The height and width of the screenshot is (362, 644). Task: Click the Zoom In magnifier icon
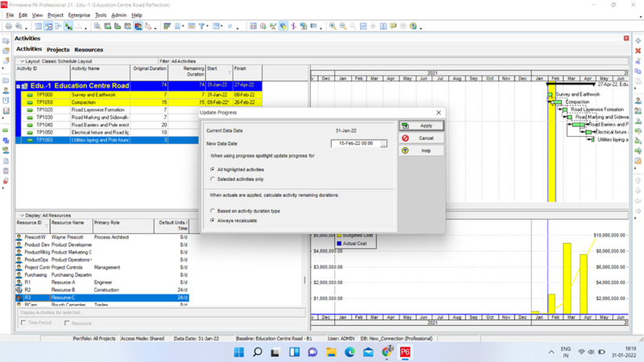point(332,27)
